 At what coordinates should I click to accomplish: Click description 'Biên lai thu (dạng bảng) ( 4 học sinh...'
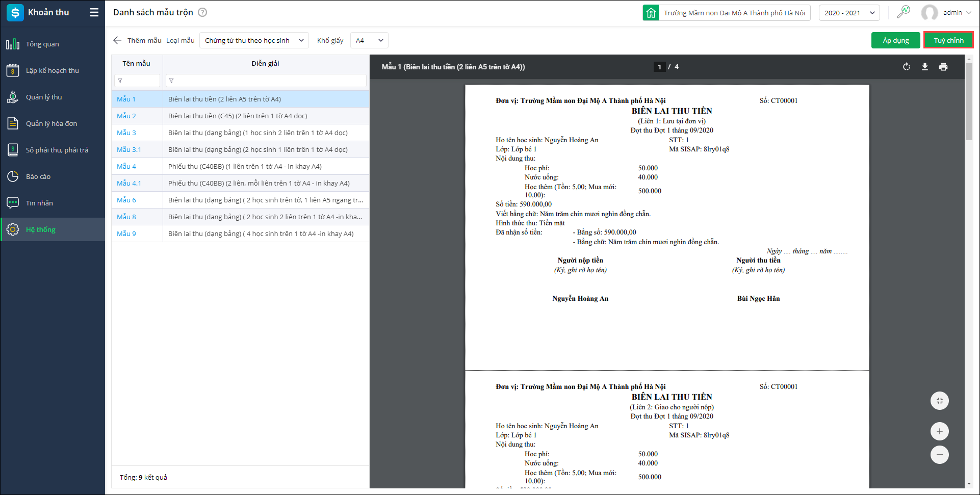(x=261, y=233)
